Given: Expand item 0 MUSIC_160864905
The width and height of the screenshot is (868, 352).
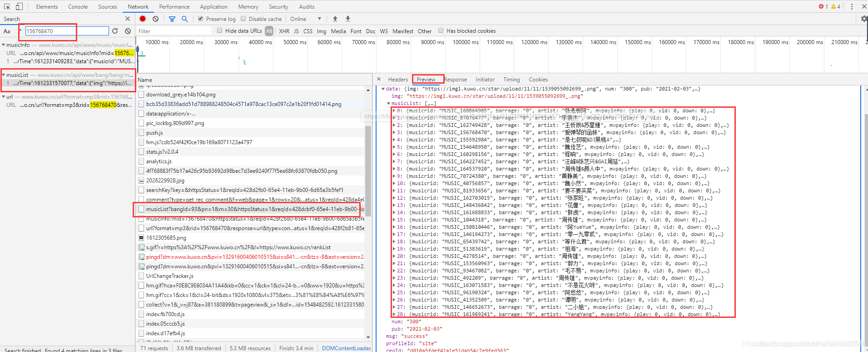Looking at the screenshot, I should [394, 111].
